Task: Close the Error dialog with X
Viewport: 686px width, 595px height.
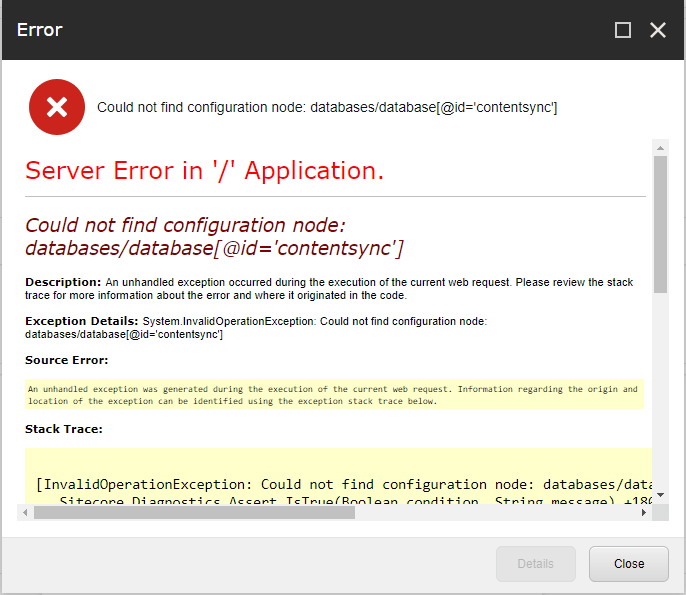Action: 658,30
